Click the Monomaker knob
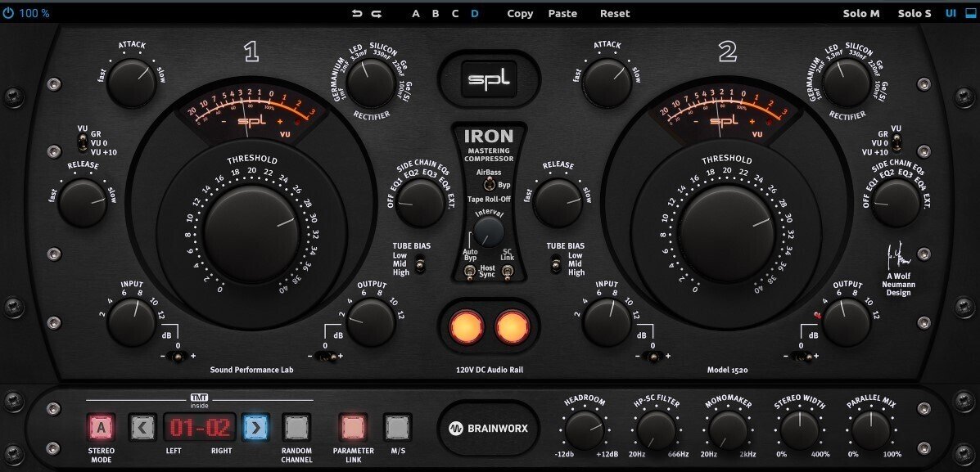This screenshot has height=472, width=980. tap(729, 431)
